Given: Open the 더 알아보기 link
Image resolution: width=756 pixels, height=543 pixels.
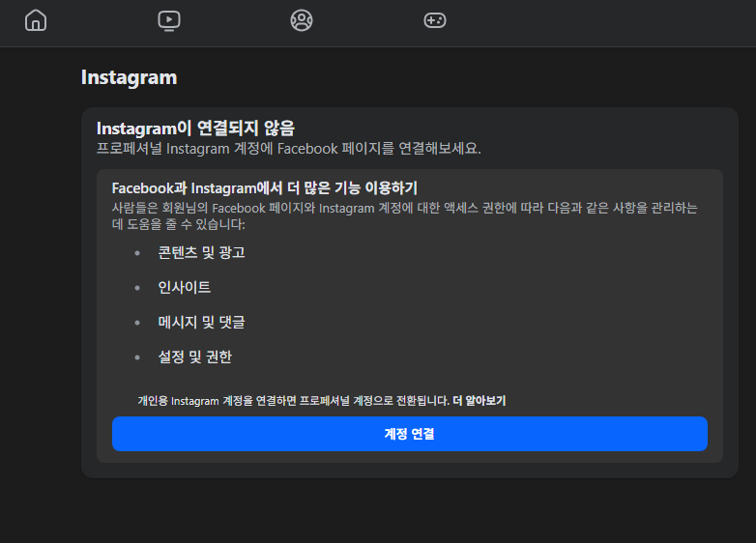Looking at the screenshot, I should pos(480,401).
